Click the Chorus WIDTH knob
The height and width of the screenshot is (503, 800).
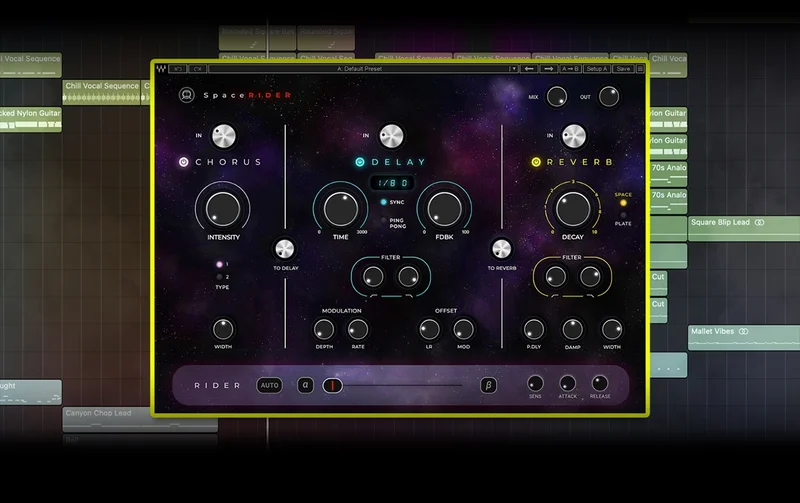(223, 330)
